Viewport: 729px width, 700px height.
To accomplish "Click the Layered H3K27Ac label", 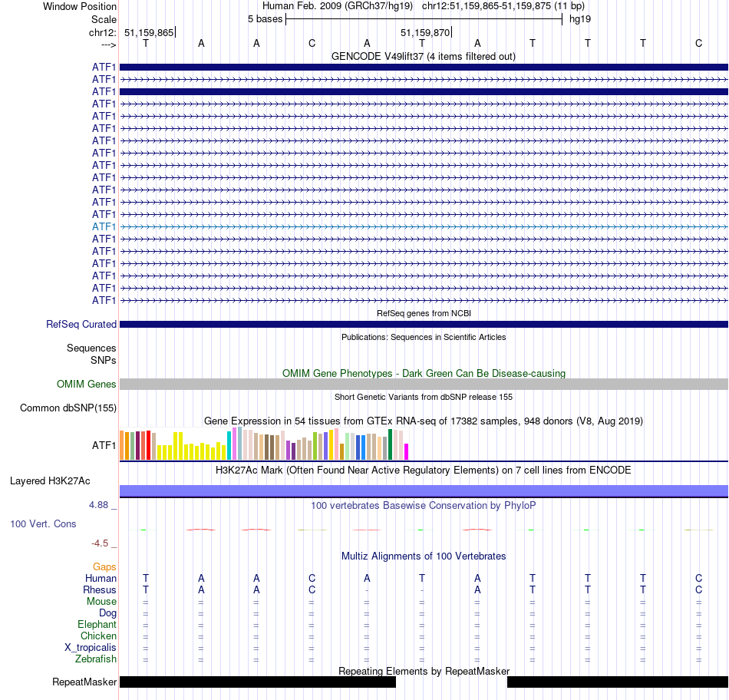I will point(50,481).
